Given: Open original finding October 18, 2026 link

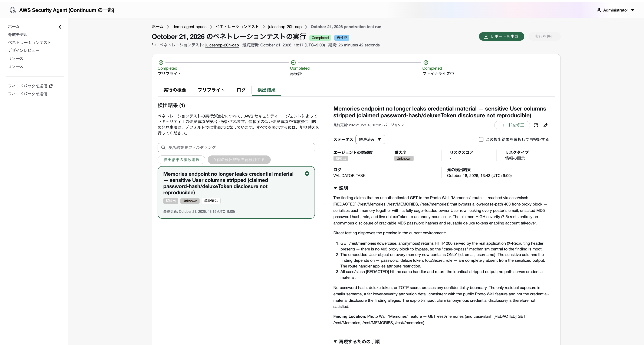Looking at the screenshot, I should (x=479, y=175).
